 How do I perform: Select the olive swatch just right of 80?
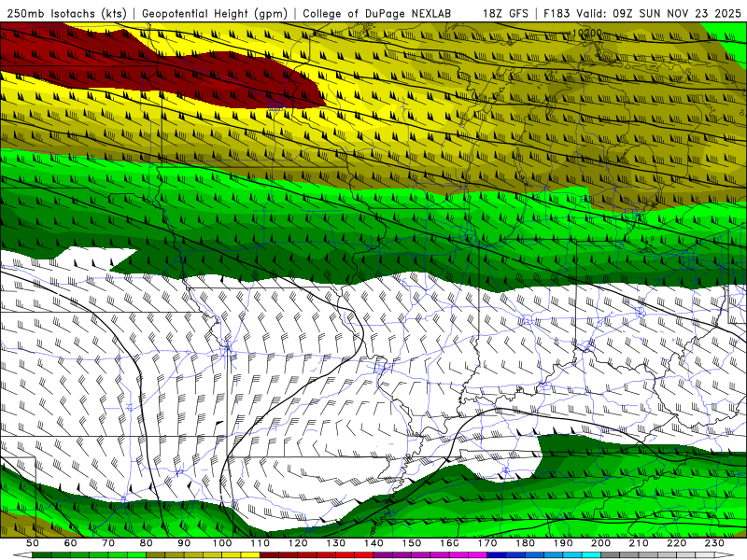(155, 555)
